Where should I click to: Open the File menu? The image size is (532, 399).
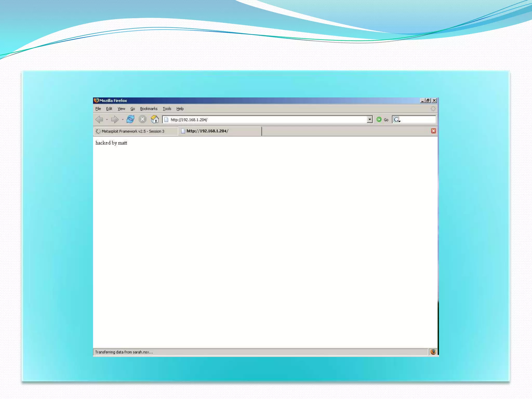point(98,109)
